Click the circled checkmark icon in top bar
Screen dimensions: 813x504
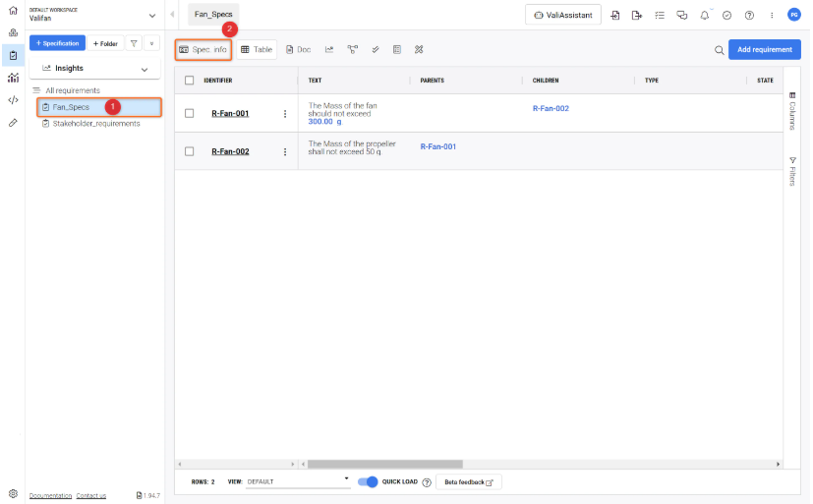tap(726, 15)
